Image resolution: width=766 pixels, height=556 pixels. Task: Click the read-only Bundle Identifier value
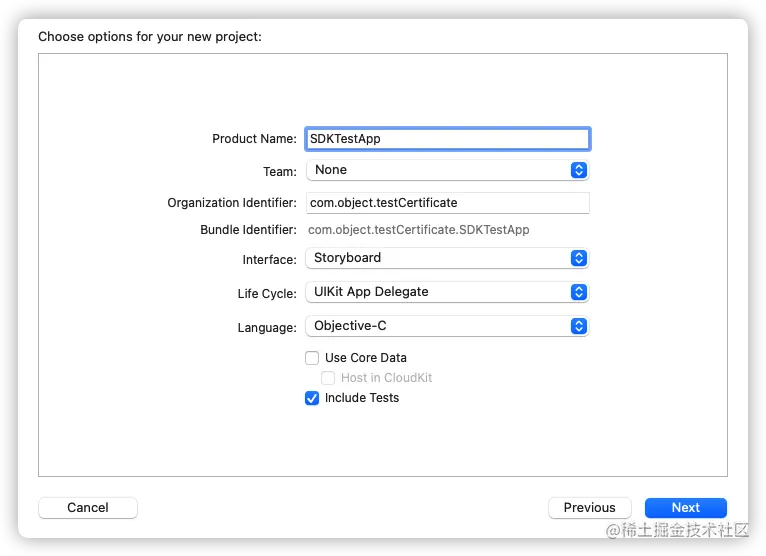[x=418, y=230]
